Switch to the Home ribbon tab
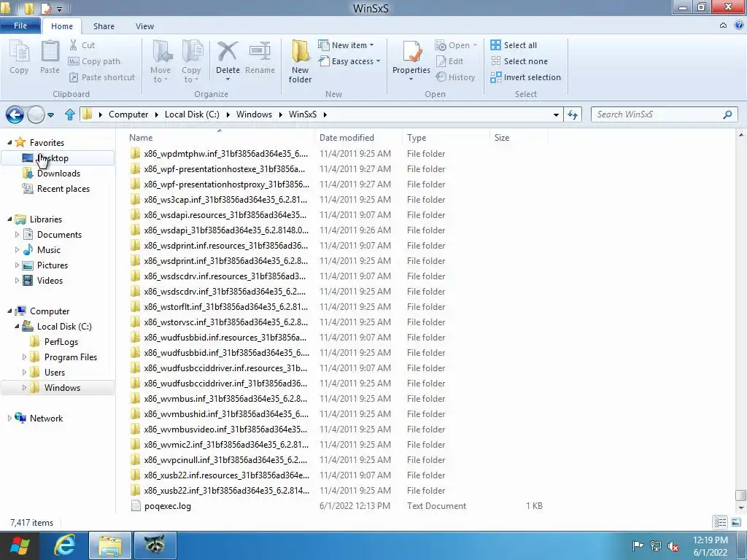This screenshot has height=560, width=747. coord(62,26)
